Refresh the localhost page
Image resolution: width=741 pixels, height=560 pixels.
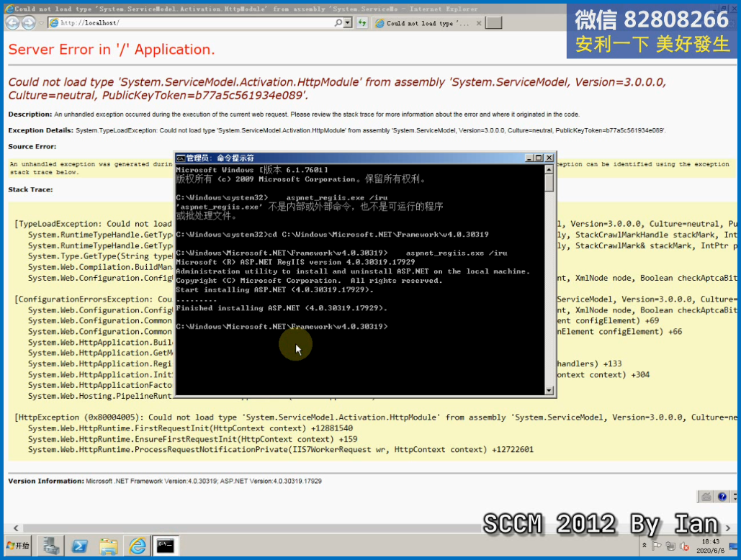coord(362,22)
